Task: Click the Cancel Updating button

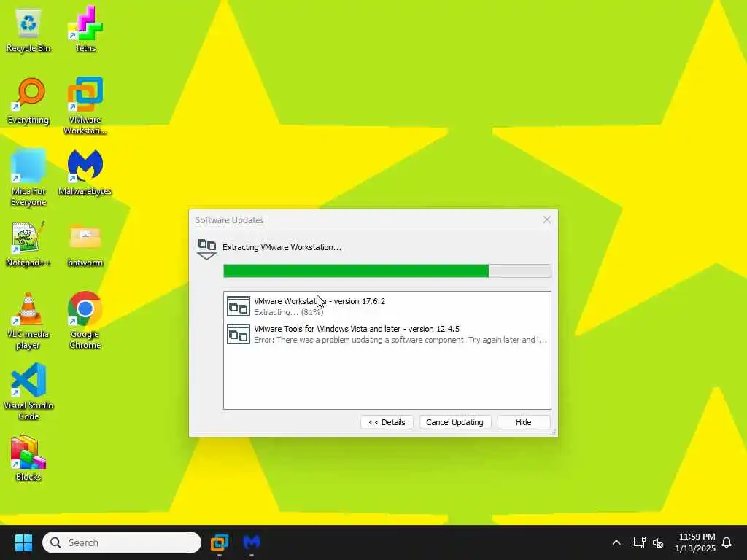Action: click(454, 422)
